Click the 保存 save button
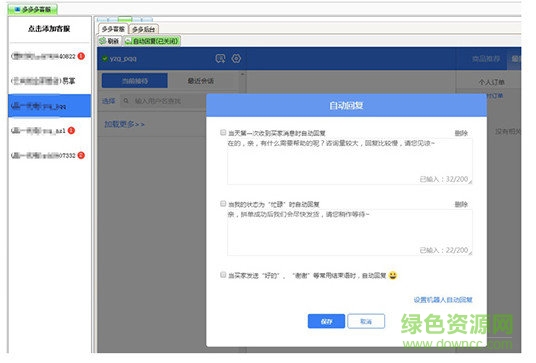This screenshot has height=363, width=536. click(x=326, y=322)
